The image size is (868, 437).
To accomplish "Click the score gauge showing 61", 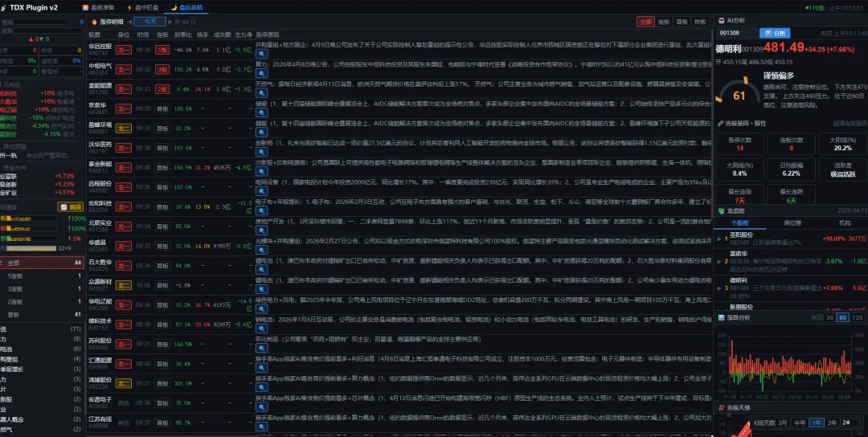I will (x=738, y=91).
